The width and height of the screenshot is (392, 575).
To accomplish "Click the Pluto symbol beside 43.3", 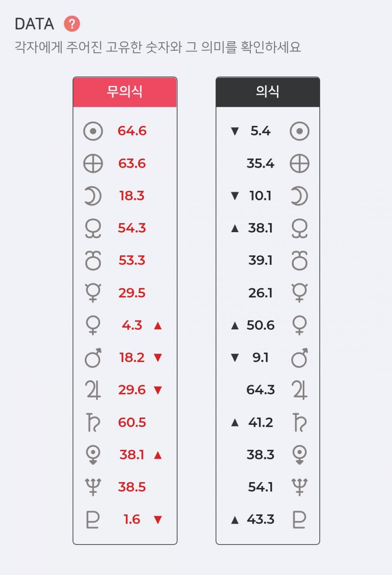I will click(300, 519).
